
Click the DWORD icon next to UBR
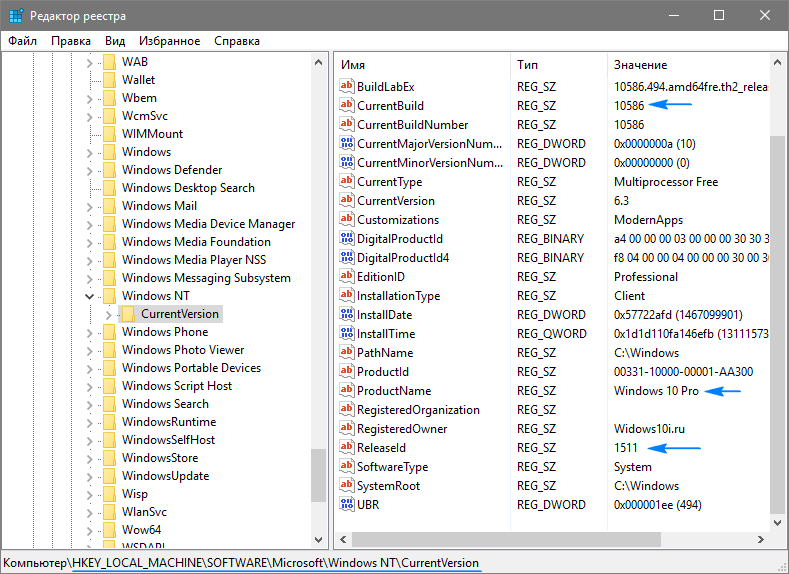(x=347, y=505)
